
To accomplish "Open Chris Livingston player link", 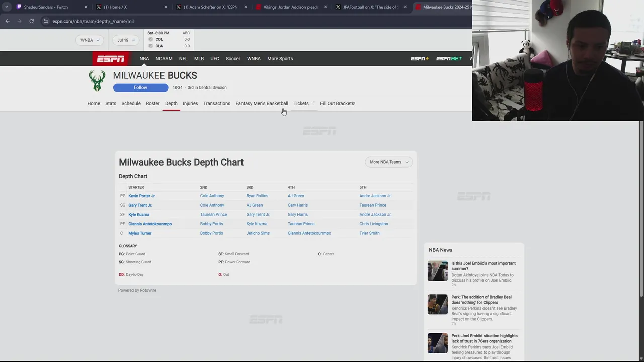I will click(x=374, y=224).
